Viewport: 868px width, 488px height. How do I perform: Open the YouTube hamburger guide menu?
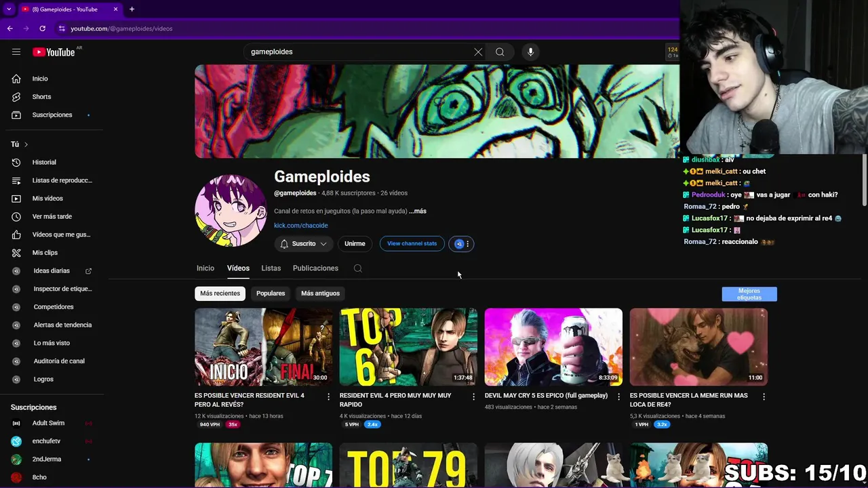16,52
